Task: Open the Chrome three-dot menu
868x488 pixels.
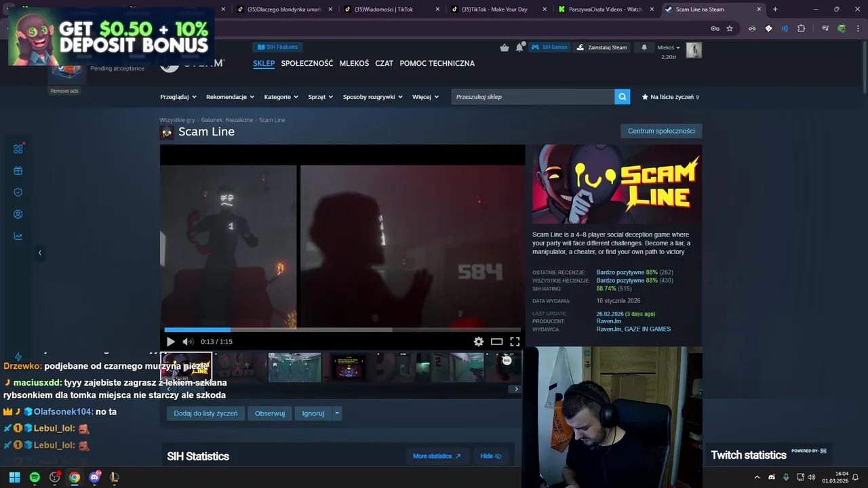Action: coord(859,28)
